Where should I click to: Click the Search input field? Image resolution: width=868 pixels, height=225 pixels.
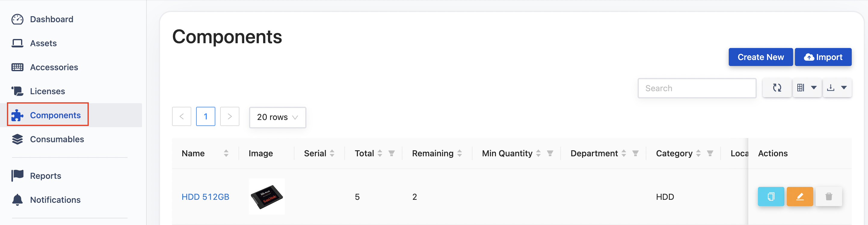tap(697, 88)
